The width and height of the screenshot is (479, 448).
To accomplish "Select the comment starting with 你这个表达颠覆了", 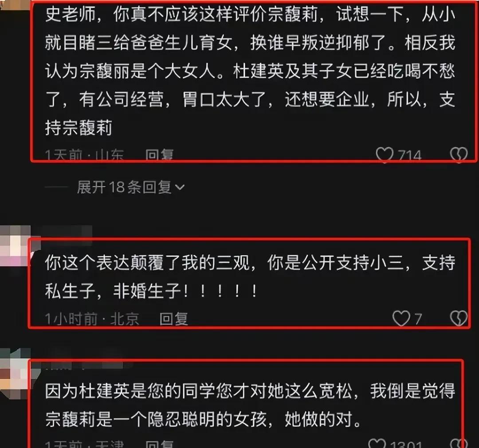I will click(250, 276).
